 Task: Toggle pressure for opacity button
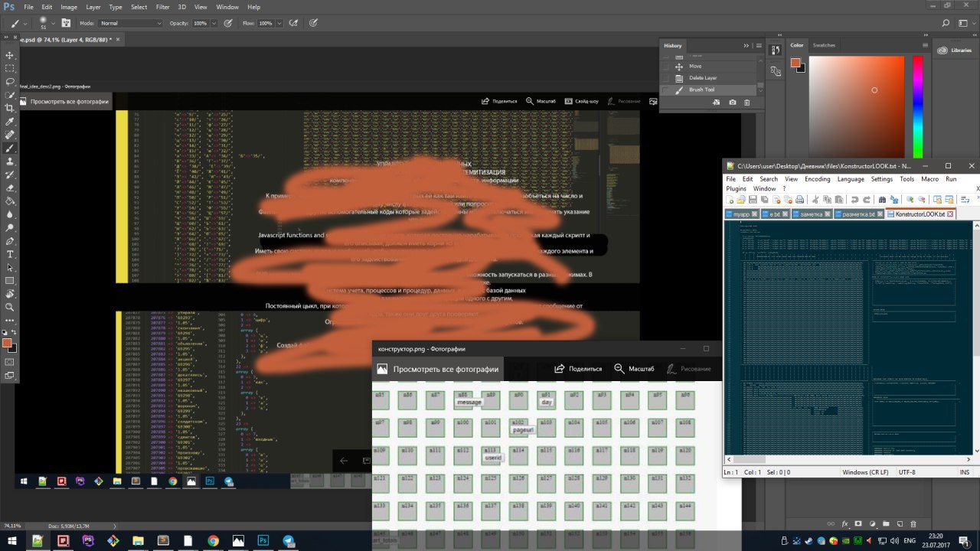click(228, 24)
